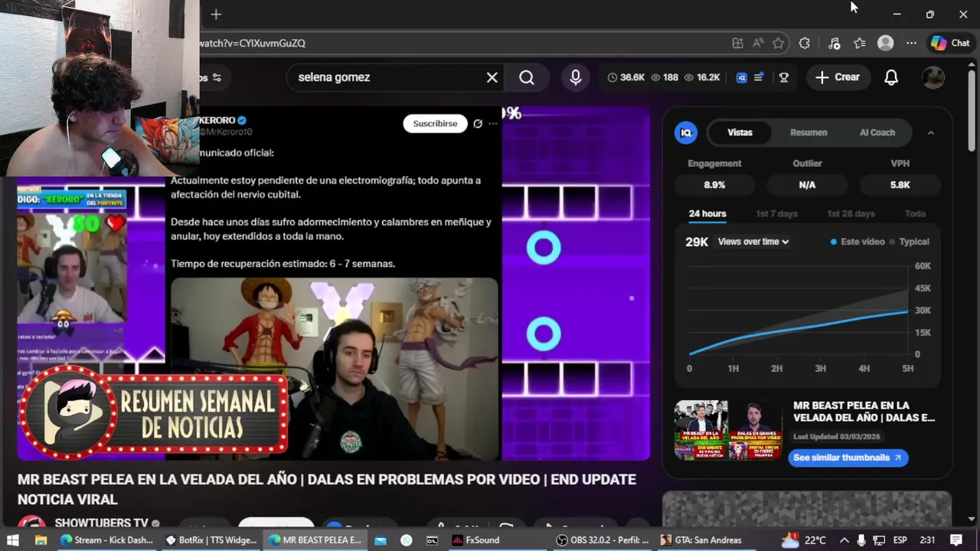Screen dimensions: 980x551
Task: Click the blue vidIQ icon in the YouTube header
Action: tap(741, 77)
